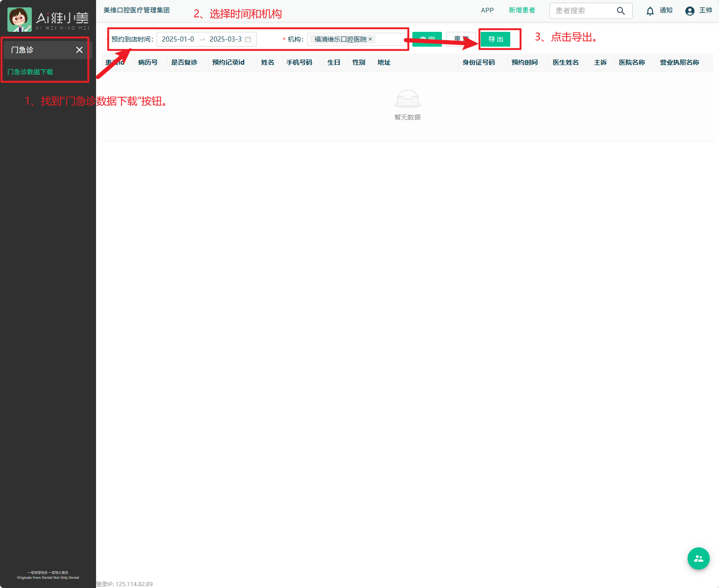The height and width of the screenshot is (588, 719).
Task: Click the 查询 query button
Action: coord(427,39)
